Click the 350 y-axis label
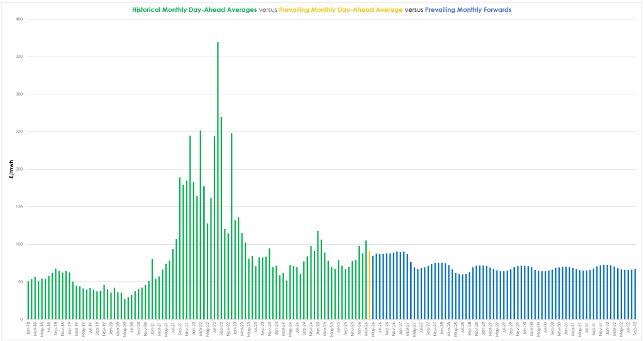The height and width of the screenshot is (341, 644). (x=19, y=57)
